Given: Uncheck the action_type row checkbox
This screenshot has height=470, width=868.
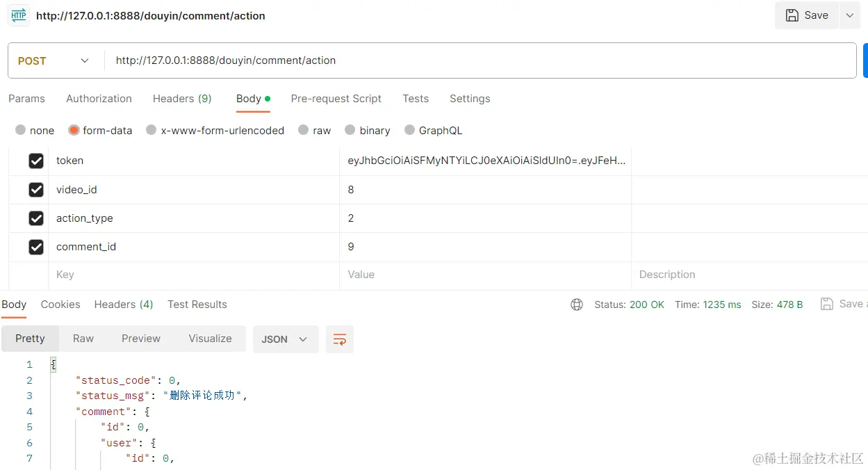Looking at the screenshot, I should pos(36,218).
